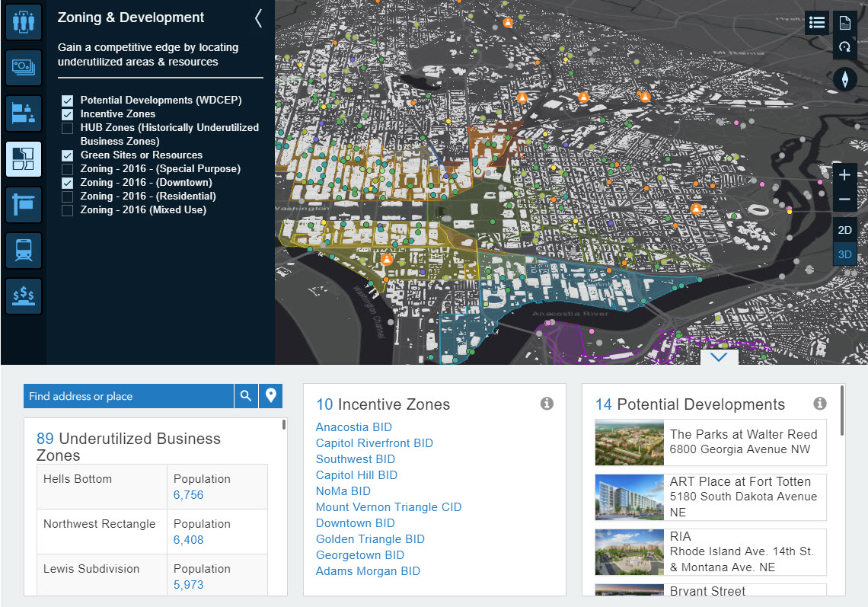Enable Zoning 2016 Special Purpose checkbox
The height and width of the screenshot is (607, 868).
coord(68,169)
